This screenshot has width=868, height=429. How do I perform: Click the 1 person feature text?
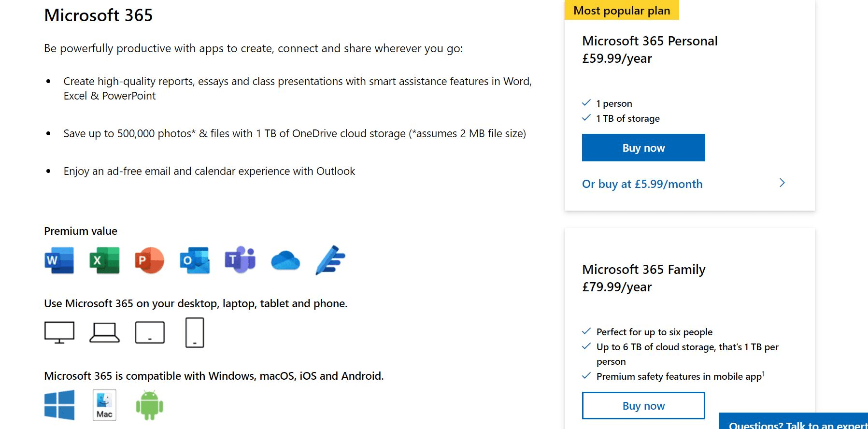click(614, 103)
